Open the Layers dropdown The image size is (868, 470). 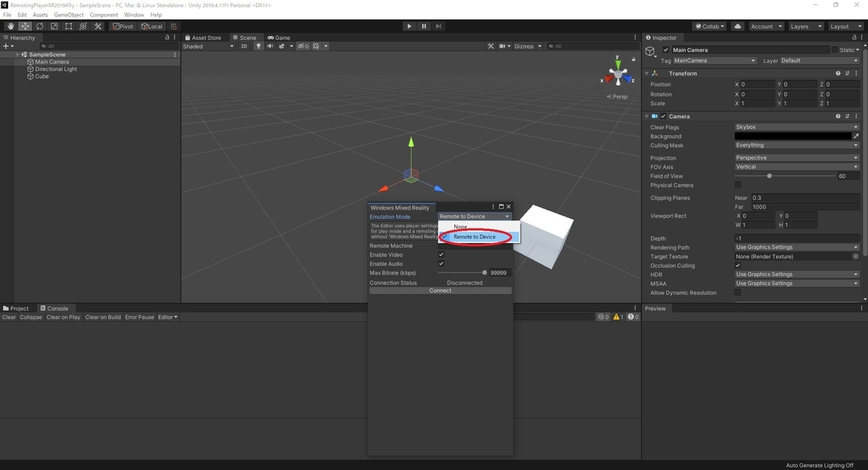[x=805, y=27]
